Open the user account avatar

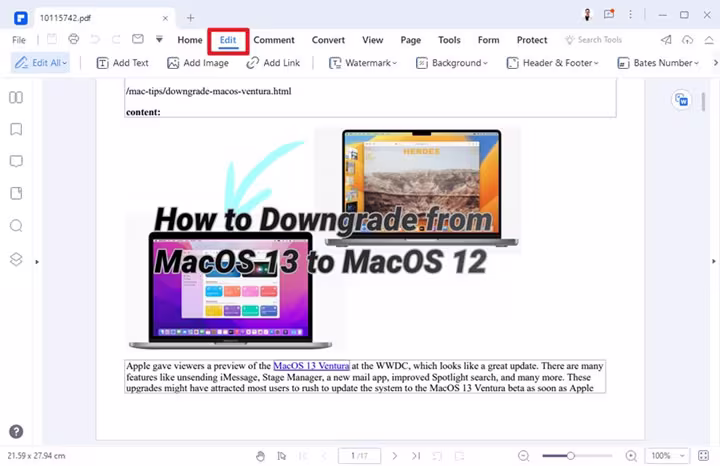pyautogui.click(x=587, y=15)
